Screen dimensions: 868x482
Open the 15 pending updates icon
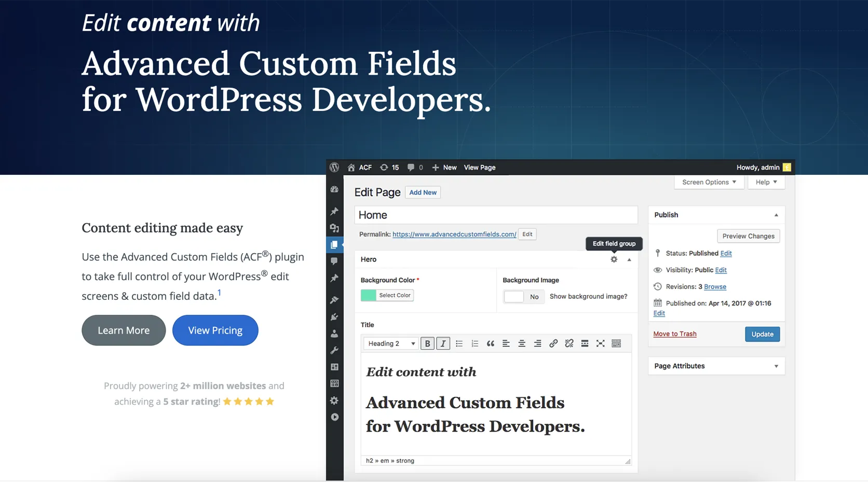(384, 168)
